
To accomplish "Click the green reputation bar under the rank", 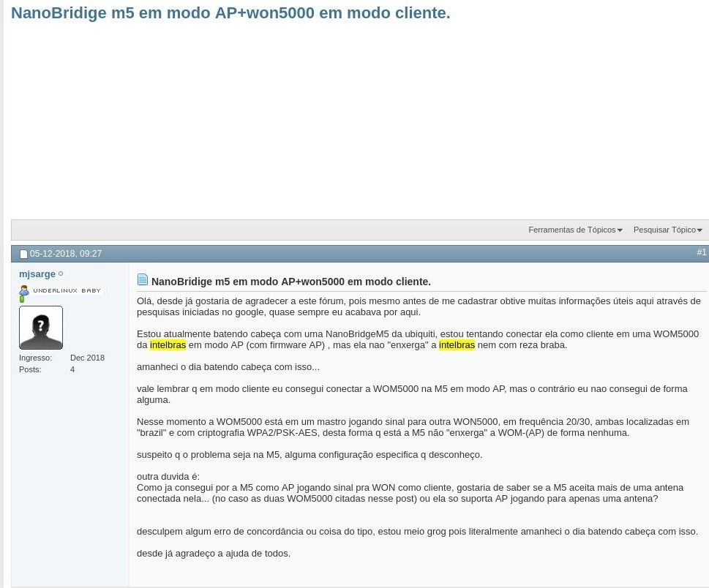I will 22,299.
